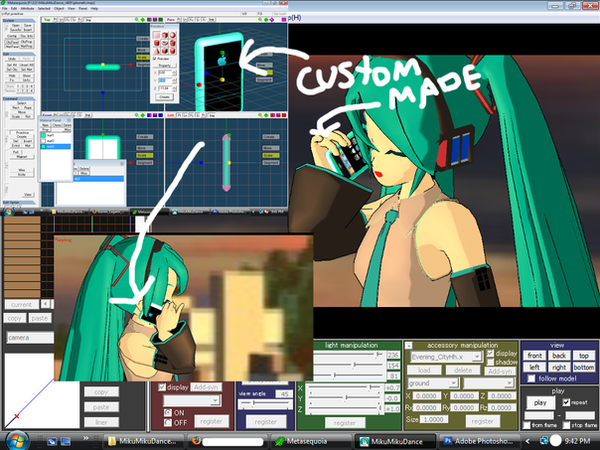Click the liner button
This screenshot has height=450, width=600.
click(101, 422)
